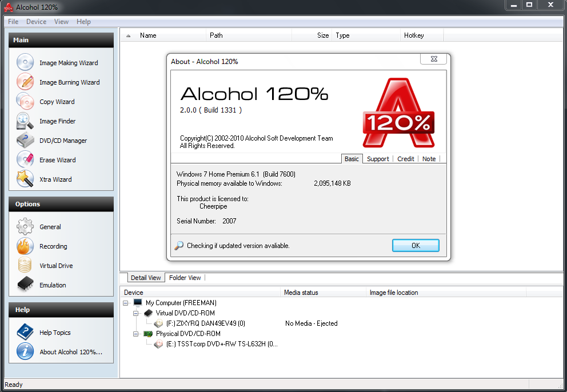Open the Help menu
The height and width of the screenshot is (392, 567).
pos(83,22)
